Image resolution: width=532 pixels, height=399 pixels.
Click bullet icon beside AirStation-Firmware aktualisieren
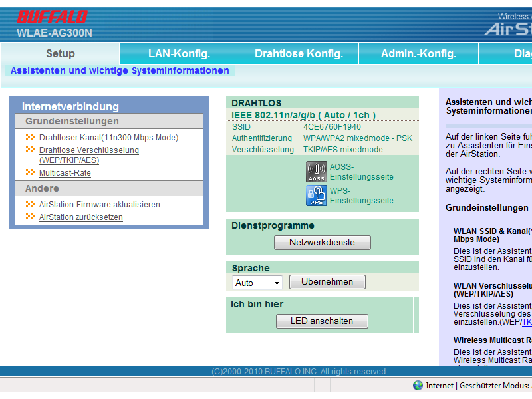pos(30,204)
